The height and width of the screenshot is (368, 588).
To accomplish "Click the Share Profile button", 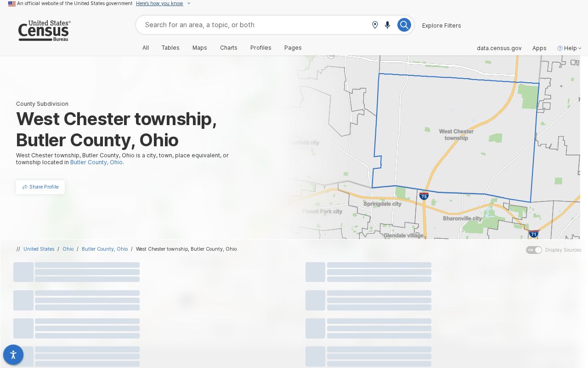I will click(x=40, y=187).
